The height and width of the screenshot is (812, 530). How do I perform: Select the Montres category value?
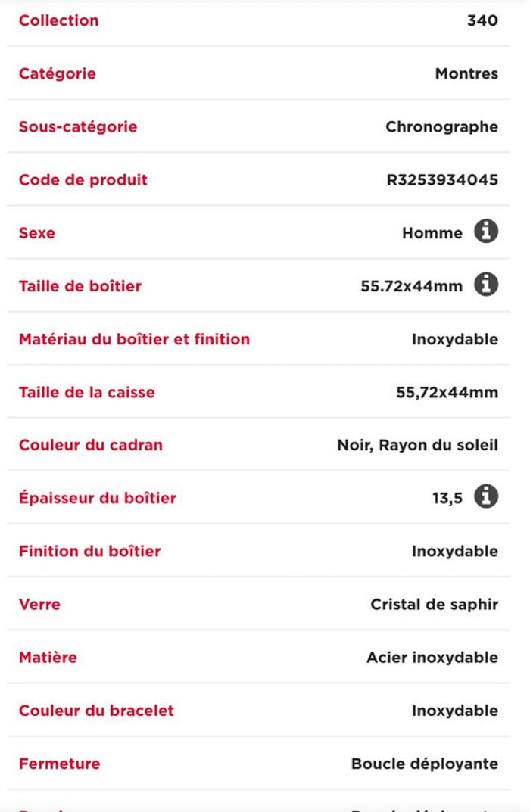466,73
